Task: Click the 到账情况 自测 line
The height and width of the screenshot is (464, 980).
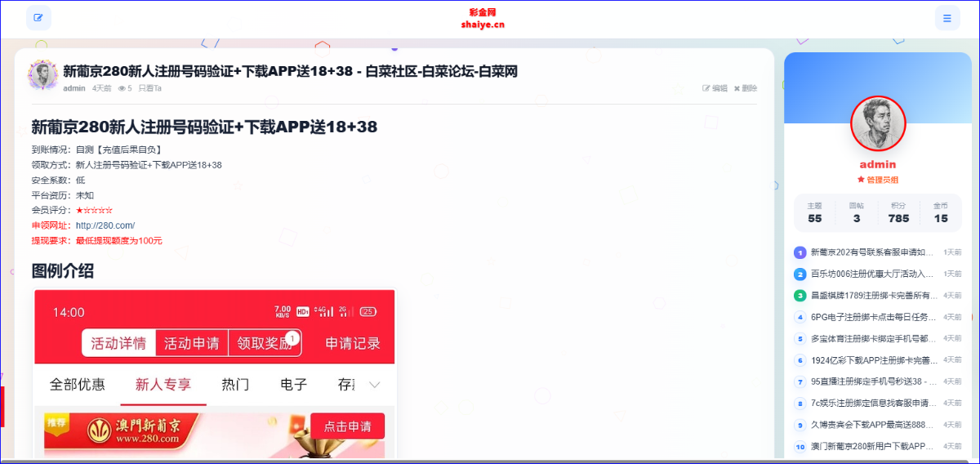Action: (96, 149)
